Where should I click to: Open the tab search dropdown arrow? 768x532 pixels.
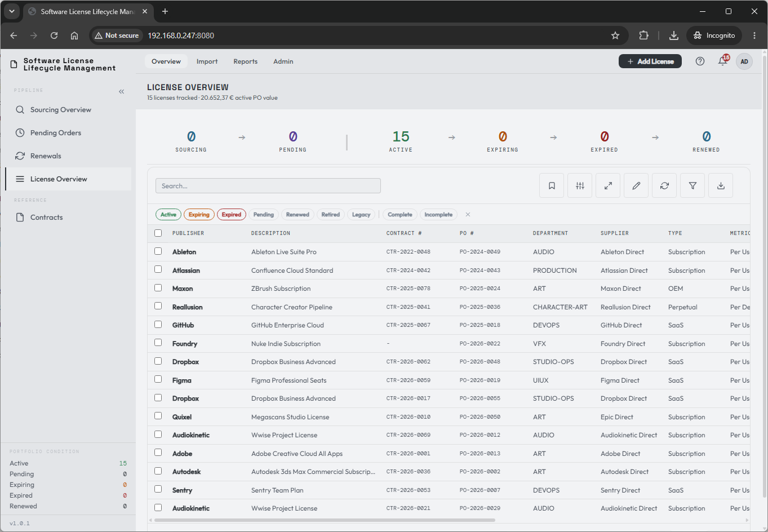11,11
